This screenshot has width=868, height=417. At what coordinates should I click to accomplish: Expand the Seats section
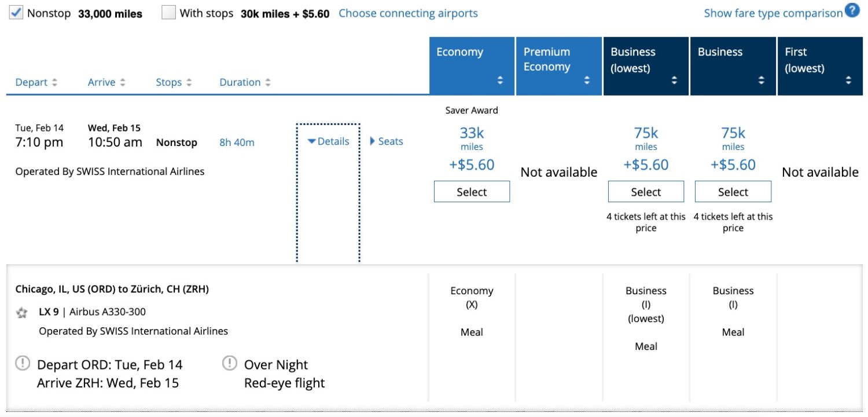pyautogui.click(x=387, y=141)
